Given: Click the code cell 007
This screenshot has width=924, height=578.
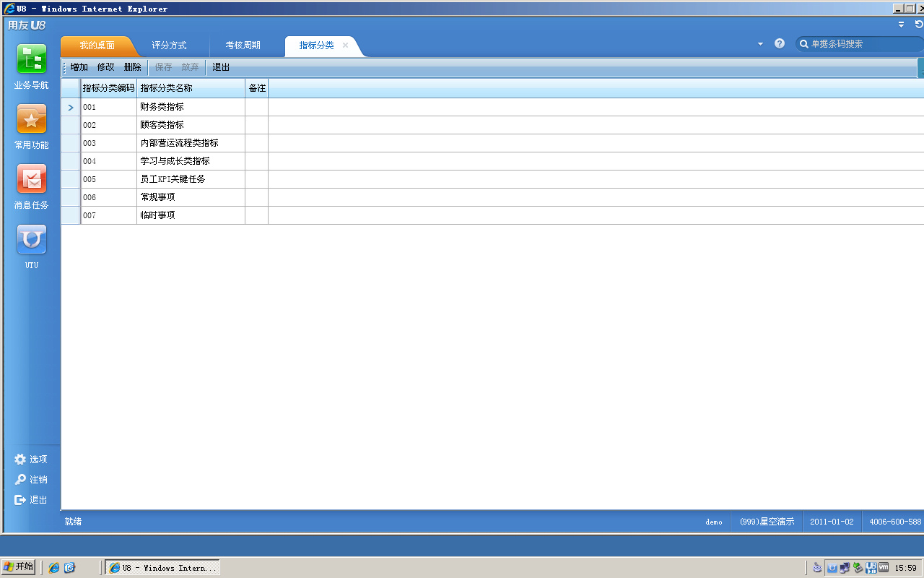Looking at the screenshot, I should click(108, 215).
